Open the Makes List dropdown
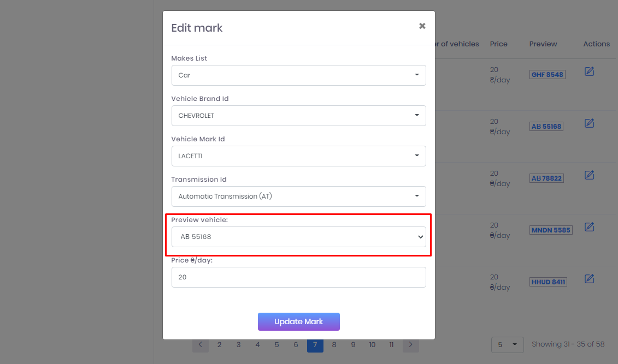This screenshot has height=364, width=618. tap(298, 75)
